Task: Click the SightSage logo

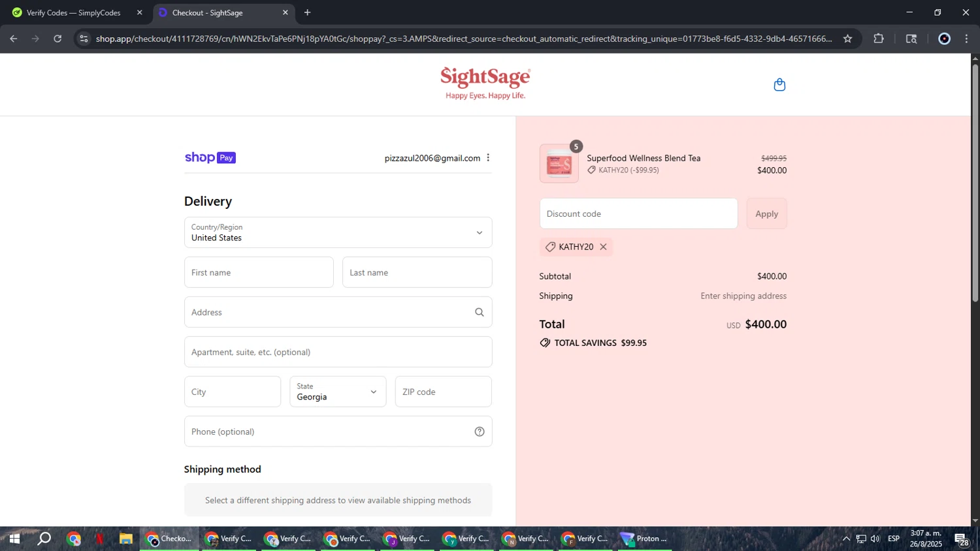Action: [485, 84]
